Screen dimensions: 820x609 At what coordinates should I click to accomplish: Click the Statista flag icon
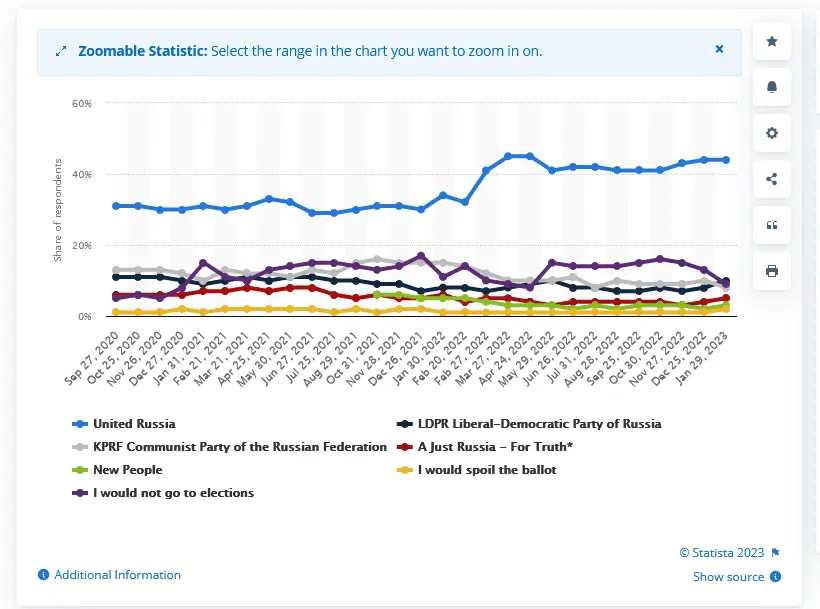tap(775, 552)
